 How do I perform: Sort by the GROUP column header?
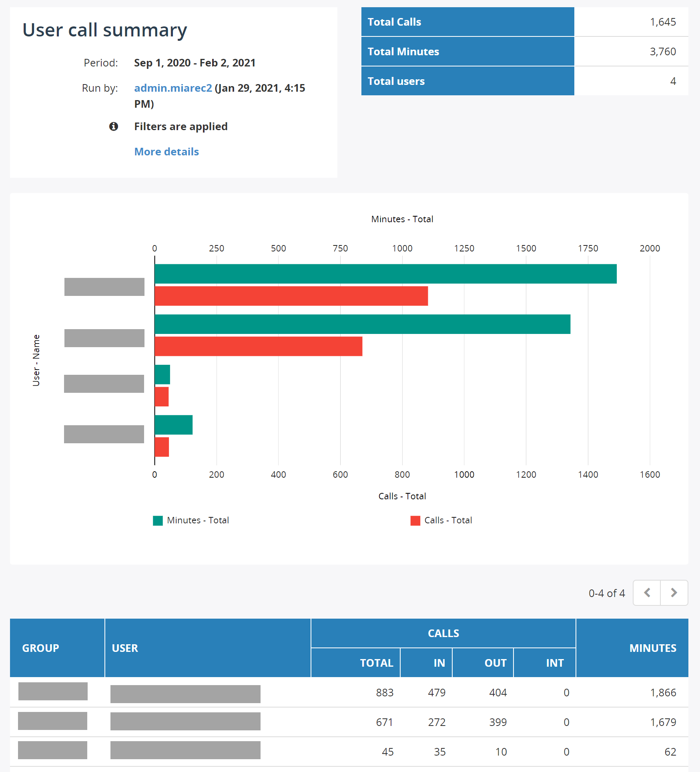click(x=57, y=648)
